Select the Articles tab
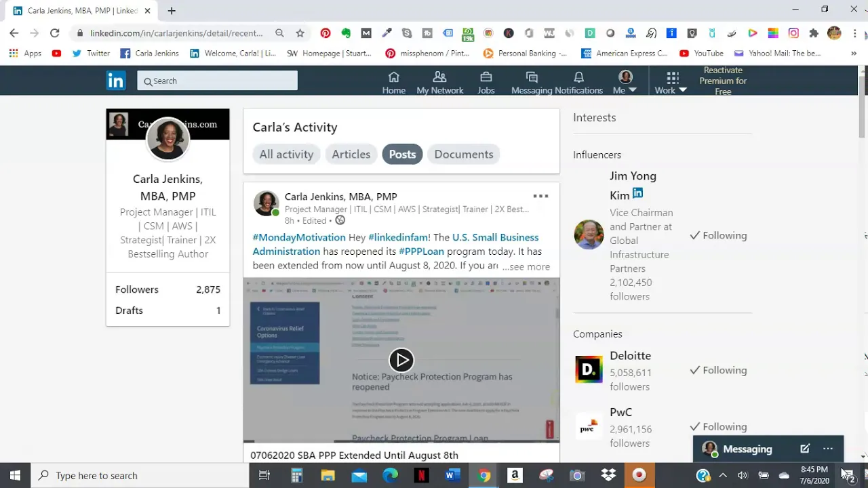 click(x=351, y=155)
